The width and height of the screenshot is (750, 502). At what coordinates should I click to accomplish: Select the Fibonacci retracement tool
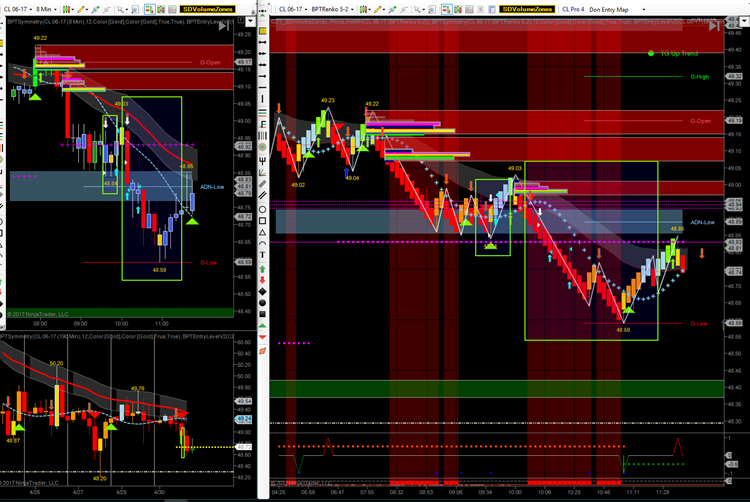263,113
